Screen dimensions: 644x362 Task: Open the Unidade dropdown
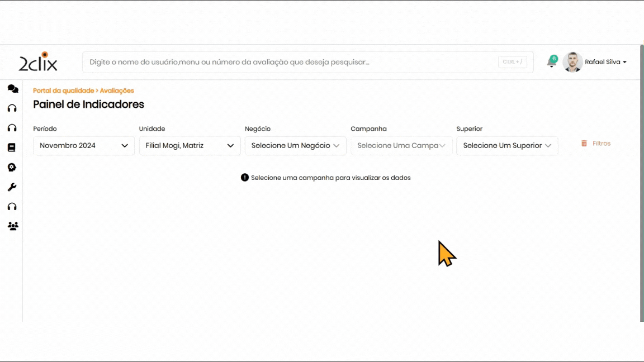coord(190,146)
